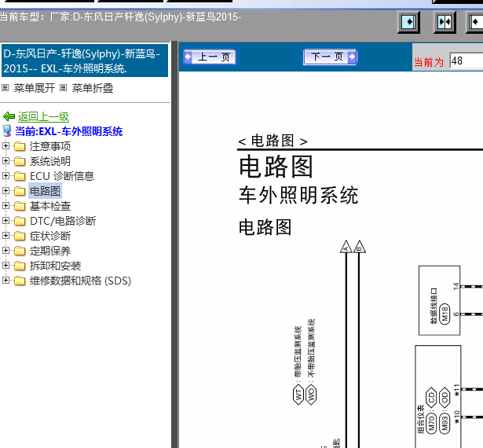This screenshot has width=483, height=448.
Task: Select the 注意事项 tree label
Action: click(50, 146)
